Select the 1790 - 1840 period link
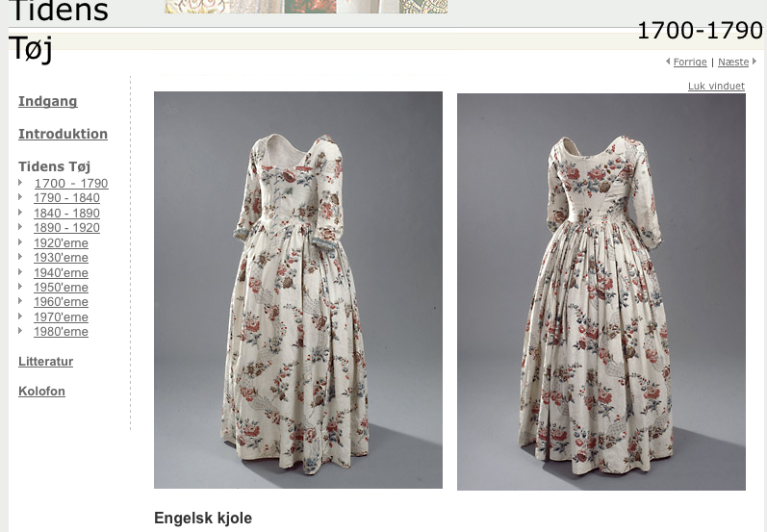Image resolution: width=767 pixels, height=532 pixels. point(66,198)
